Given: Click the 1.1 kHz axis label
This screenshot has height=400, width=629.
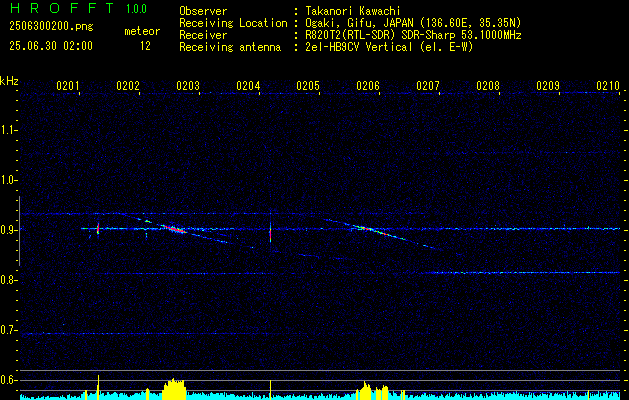Looking at the screenshot, I should [x=8, y=130].
